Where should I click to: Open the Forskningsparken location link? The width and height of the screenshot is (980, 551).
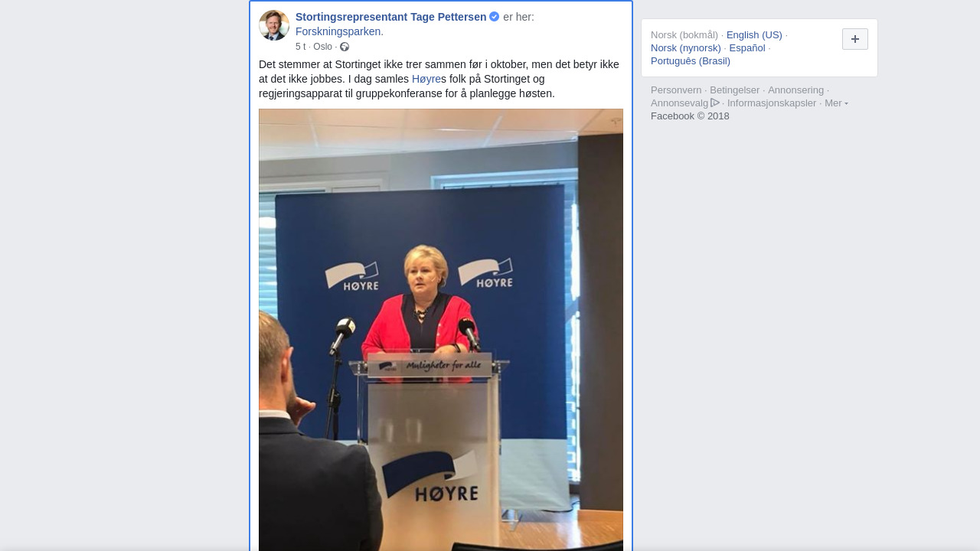pos(338,31)
